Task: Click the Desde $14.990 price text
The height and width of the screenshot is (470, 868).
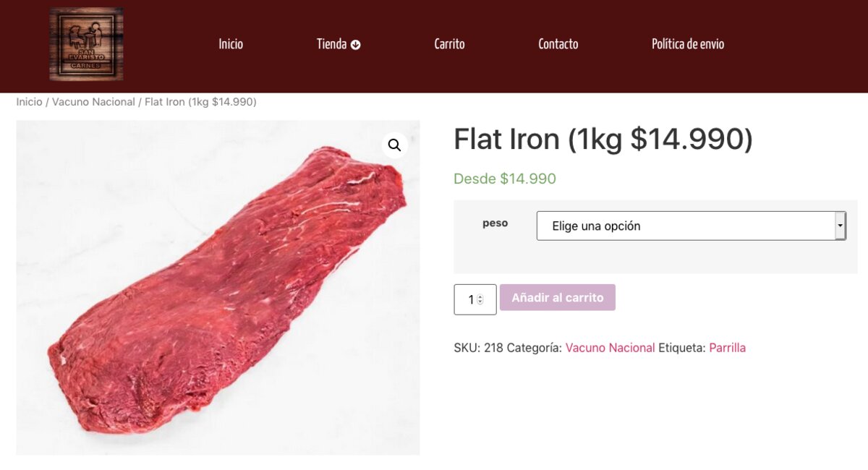Action: [x=505, y=179]
